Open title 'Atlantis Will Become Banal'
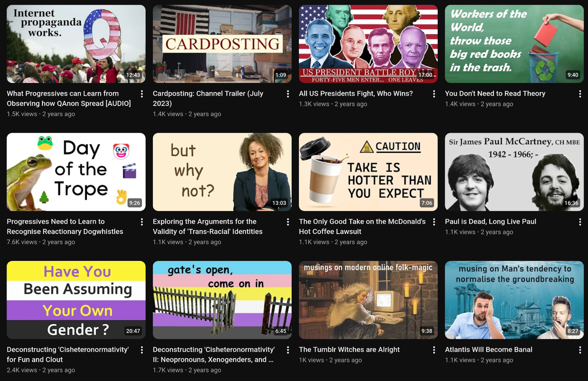The width and height of the screenshot is (588, 381). click(489, 350)
